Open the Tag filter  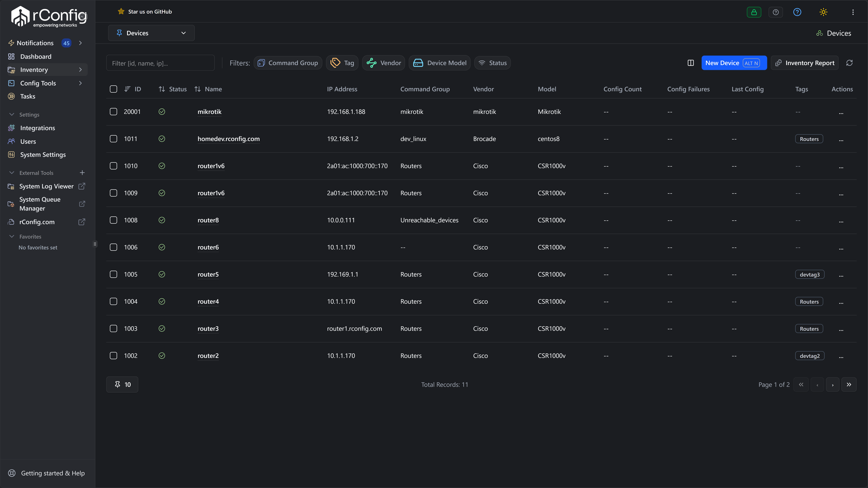click(342, 63)
